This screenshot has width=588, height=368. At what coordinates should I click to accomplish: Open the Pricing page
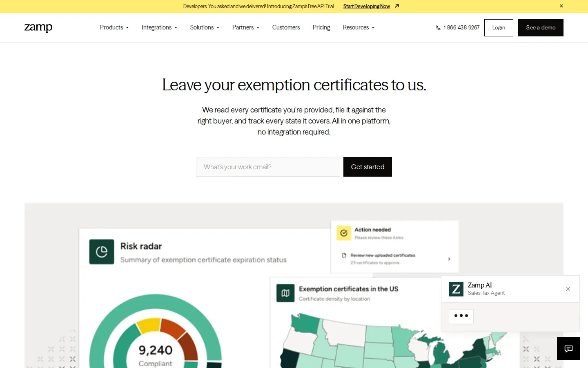tap(321, 27)
